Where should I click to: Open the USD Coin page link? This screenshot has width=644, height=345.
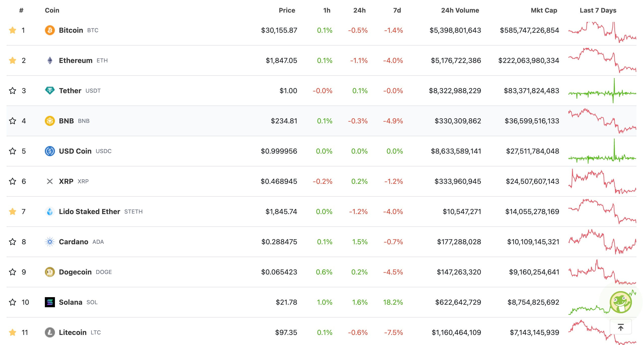(x=75, y=151)
